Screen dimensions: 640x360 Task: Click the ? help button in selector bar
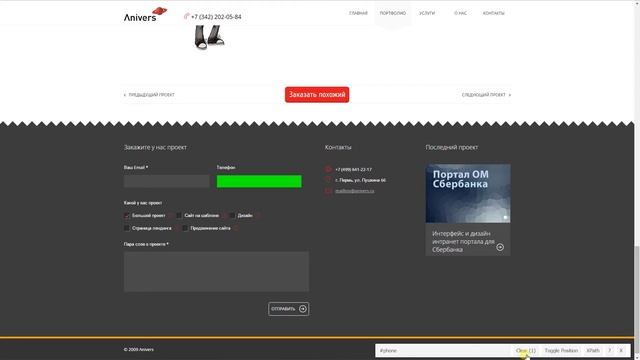[x=609, y=351]
